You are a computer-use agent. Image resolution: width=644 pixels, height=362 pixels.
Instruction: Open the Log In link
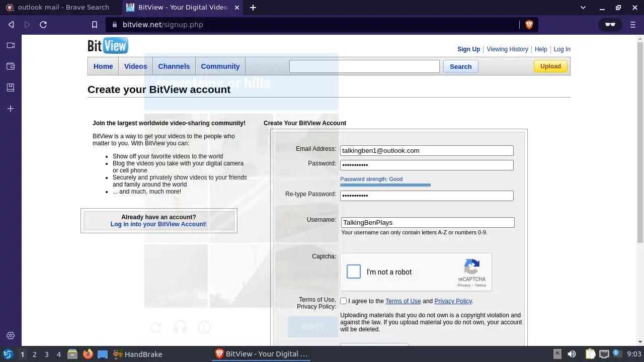[562, 49]
